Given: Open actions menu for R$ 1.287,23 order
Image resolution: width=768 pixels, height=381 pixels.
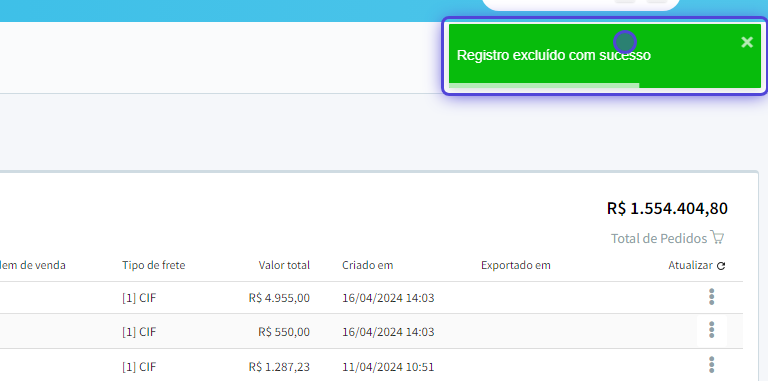Looking at the screenshot, I should [711, 365].
